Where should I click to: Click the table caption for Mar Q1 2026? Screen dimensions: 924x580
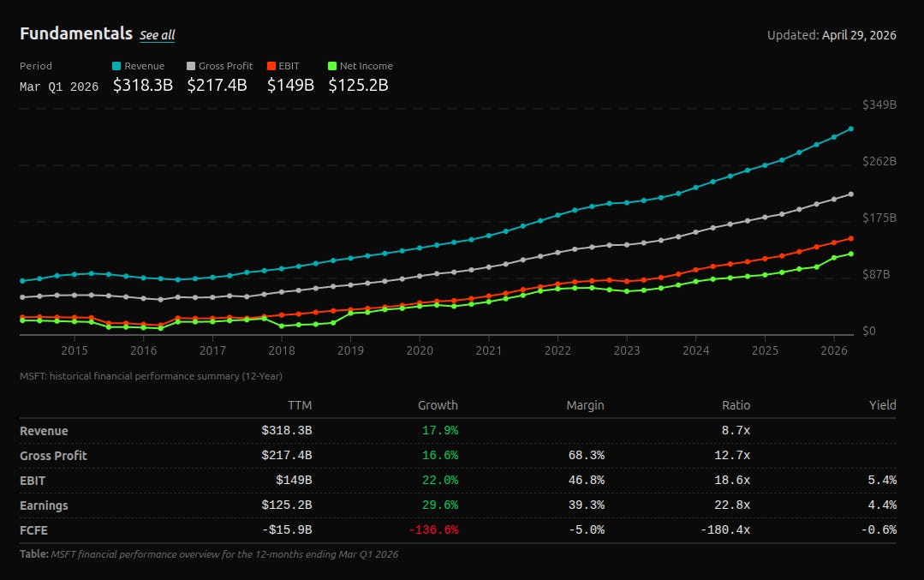click(x=209, y=554)
